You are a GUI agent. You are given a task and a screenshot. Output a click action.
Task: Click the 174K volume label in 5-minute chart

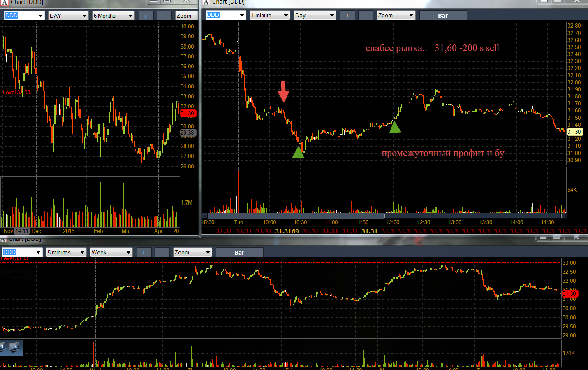coord(569,353)
